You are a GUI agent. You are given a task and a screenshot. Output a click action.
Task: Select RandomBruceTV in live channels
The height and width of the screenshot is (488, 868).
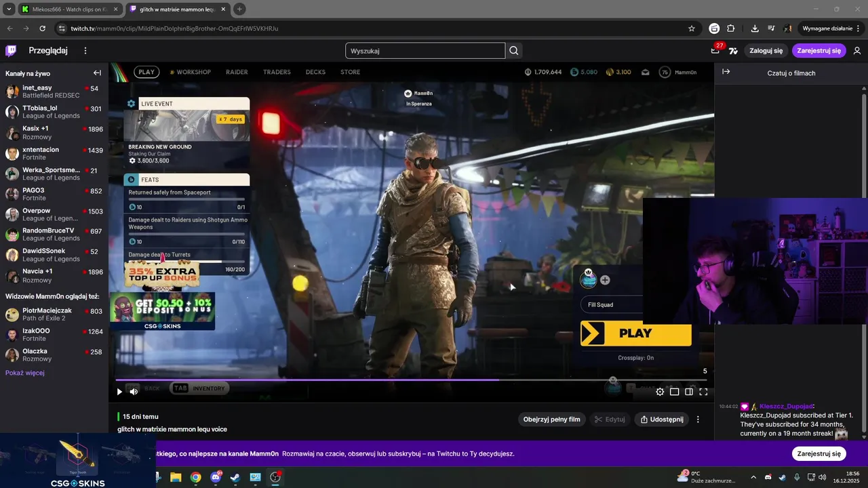pos(54,235)
